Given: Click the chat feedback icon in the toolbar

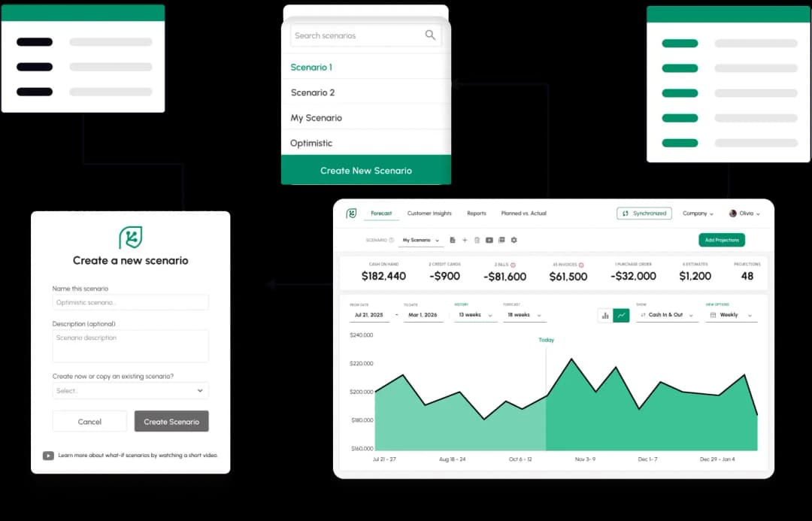Looking at the screenshot, I should coord(501,240).
